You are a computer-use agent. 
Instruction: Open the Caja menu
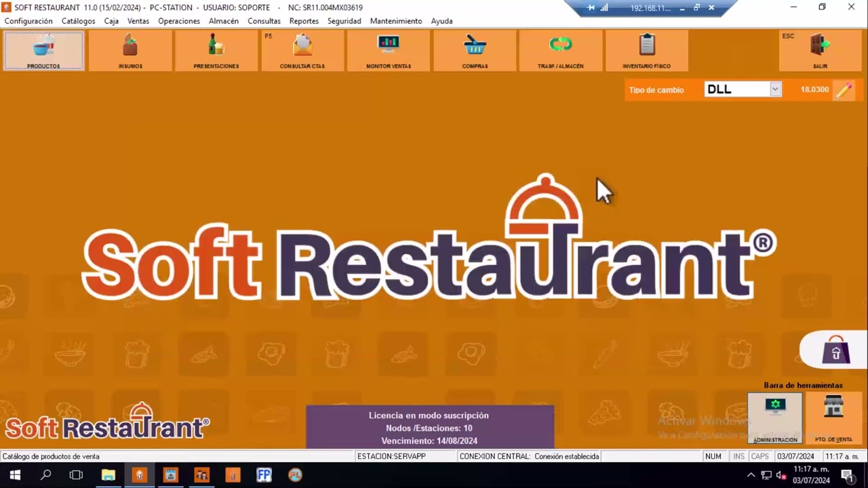(111, 21)
